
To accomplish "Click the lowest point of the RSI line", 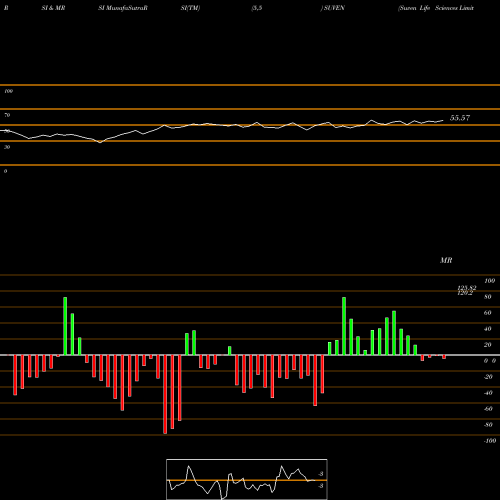I will point(100,142).
